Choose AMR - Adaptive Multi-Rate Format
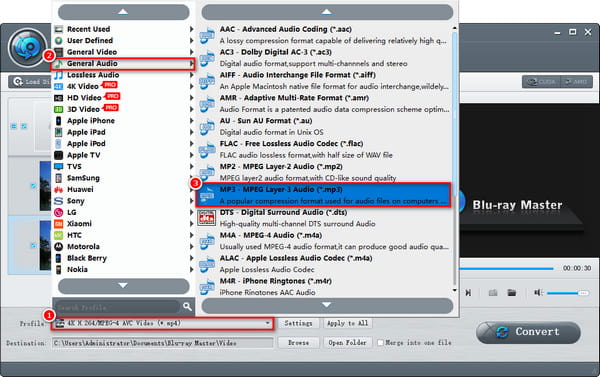600x377 pixels. (x=324, y=104)
